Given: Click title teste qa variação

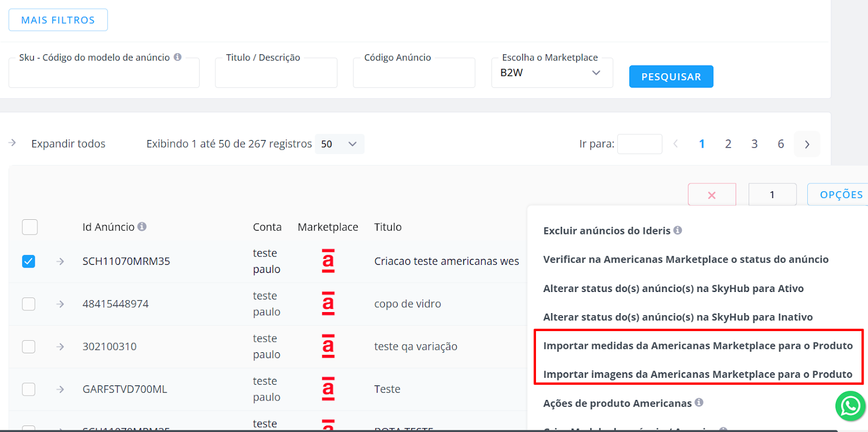Looking at the screenshot, I should (416, 346).
